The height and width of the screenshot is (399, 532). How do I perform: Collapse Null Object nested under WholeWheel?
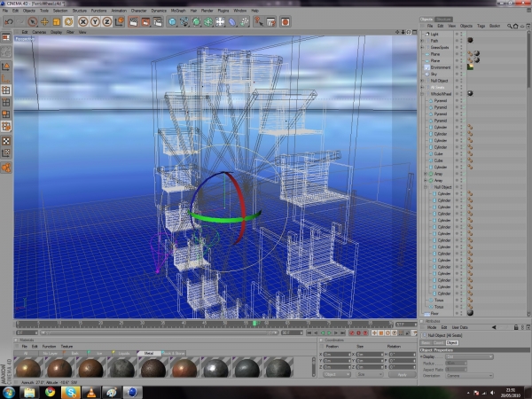click(426, 187)
